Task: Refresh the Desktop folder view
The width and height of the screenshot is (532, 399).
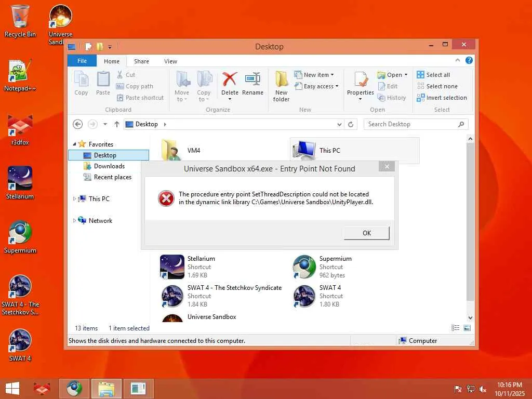Action: 351,124
